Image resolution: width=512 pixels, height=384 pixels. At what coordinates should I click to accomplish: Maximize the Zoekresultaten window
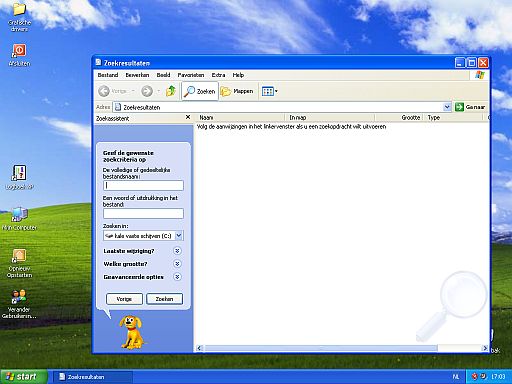(x=471, y=63)
